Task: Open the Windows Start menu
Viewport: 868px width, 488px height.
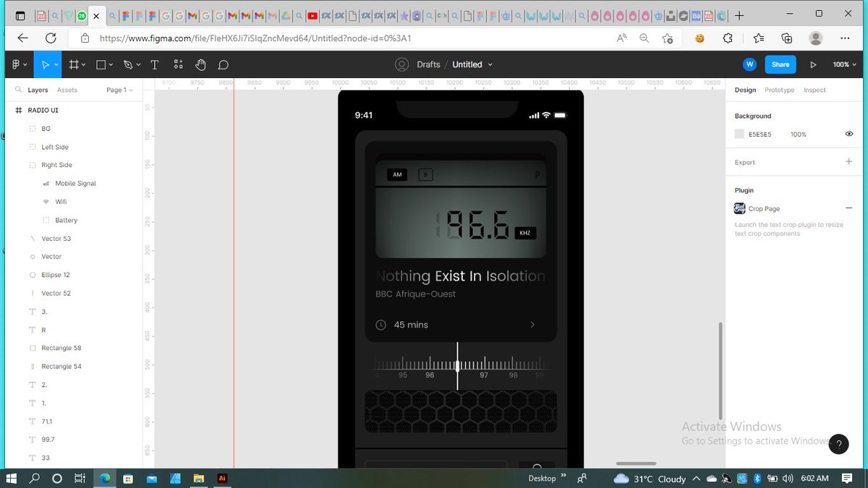Action: coord(12,478)
